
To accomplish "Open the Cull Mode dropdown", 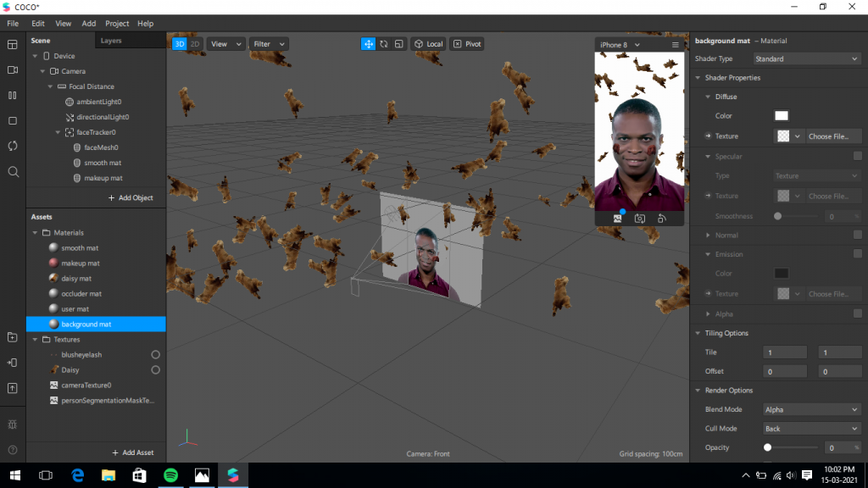I will pos(811,428).
